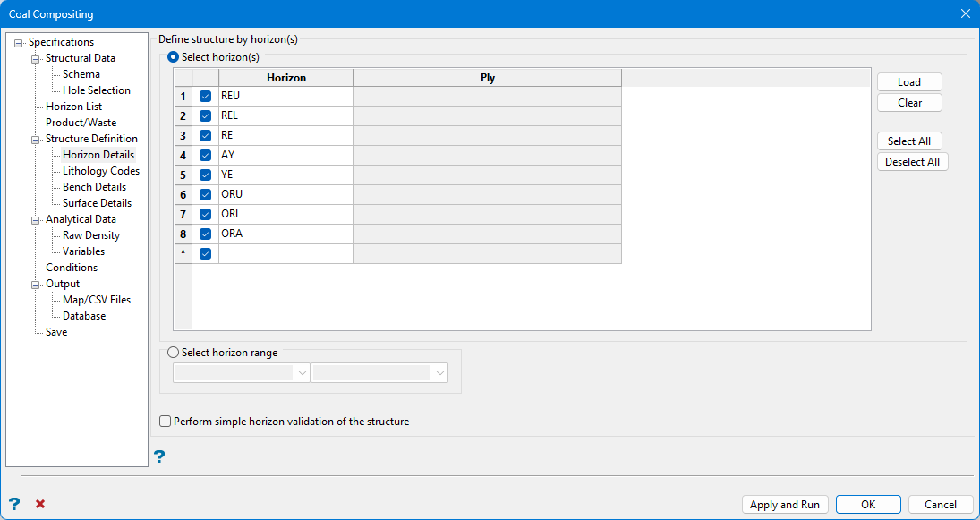This screenshot has height=520, width=980.
Task: Go to Map/CSV Files output settings
Action: 97,300
